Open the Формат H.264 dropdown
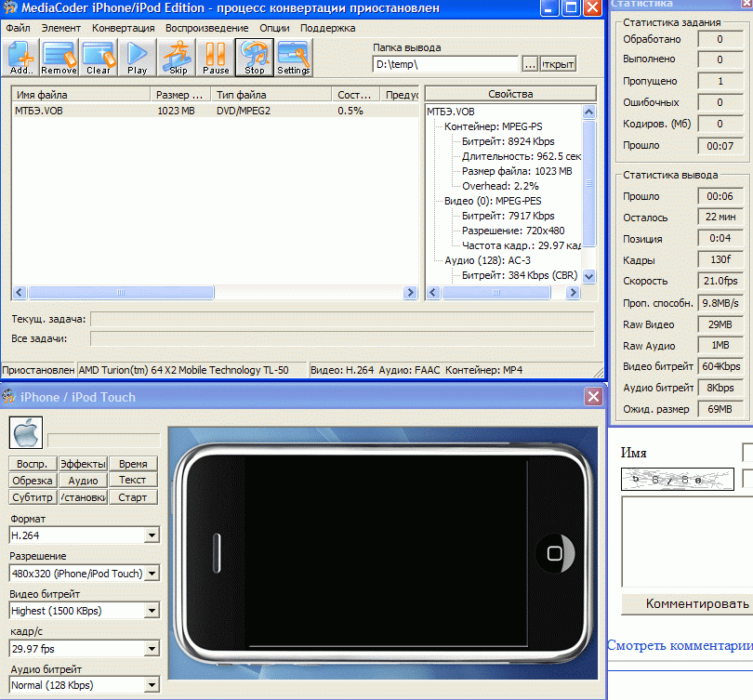The height and width of the screenshot is (700, 753). (152, 535)
